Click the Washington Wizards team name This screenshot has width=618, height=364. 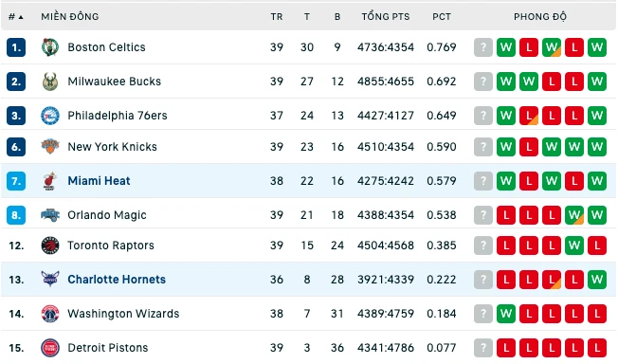tap(123, 314)
